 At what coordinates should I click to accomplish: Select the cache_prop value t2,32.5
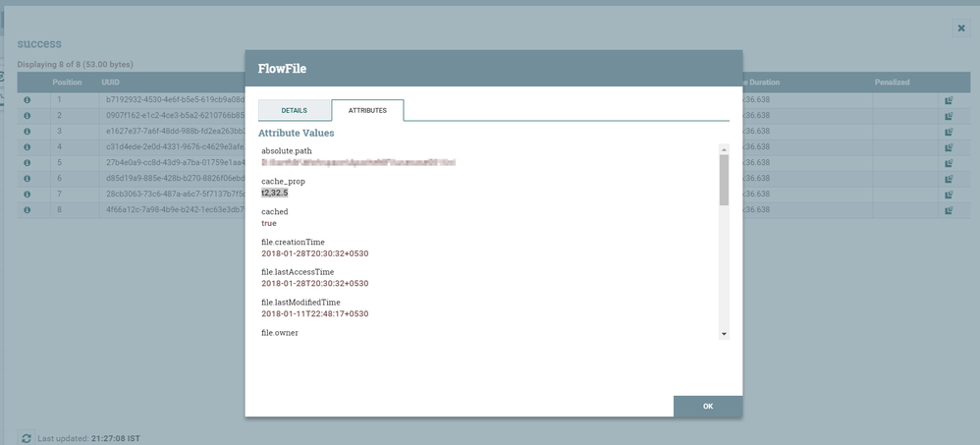pos(274,194)
